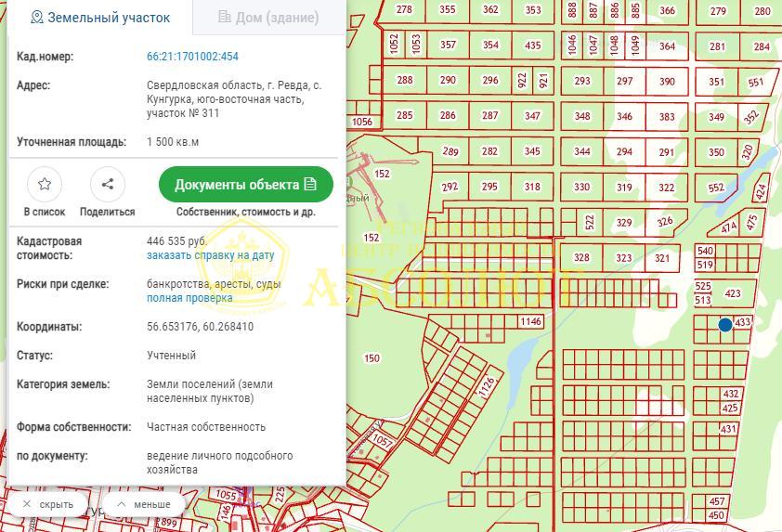Select map parcel 1056
782x532 pixels.
[362, 122]
